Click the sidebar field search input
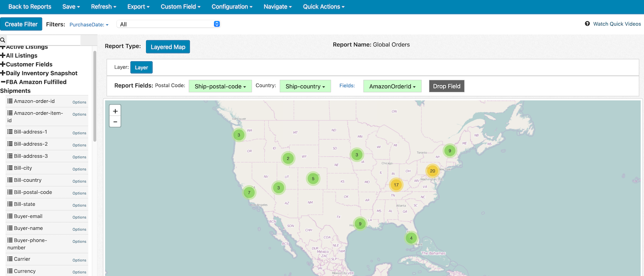This screenshot has width=644, height=276. 43,40
